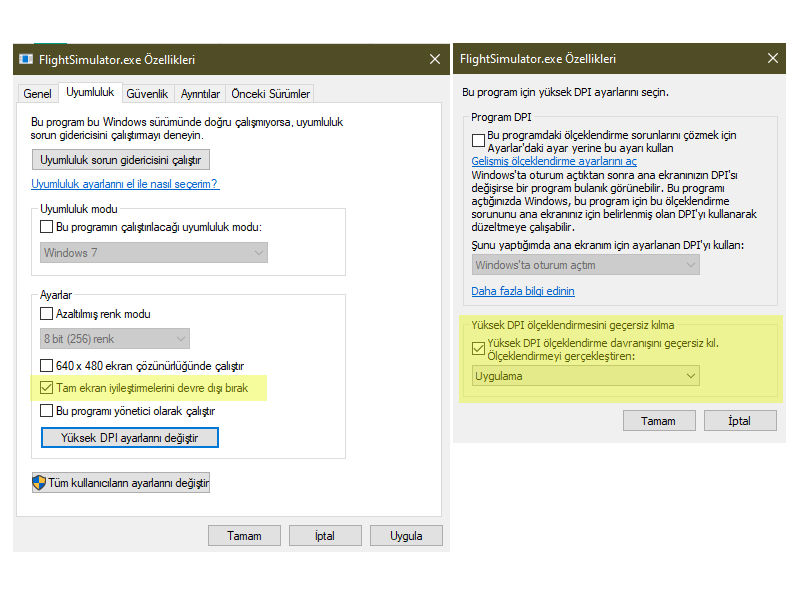Click Uygula button
The image size is (800, 600).
click(x=406, y=536)
